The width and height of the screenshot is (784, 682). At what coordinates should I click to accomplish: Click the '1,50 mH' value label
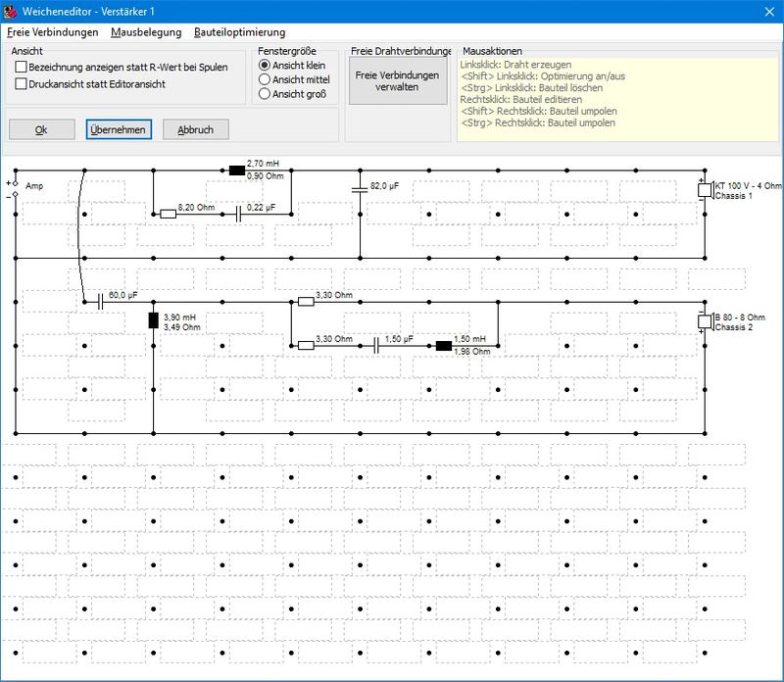469,339
